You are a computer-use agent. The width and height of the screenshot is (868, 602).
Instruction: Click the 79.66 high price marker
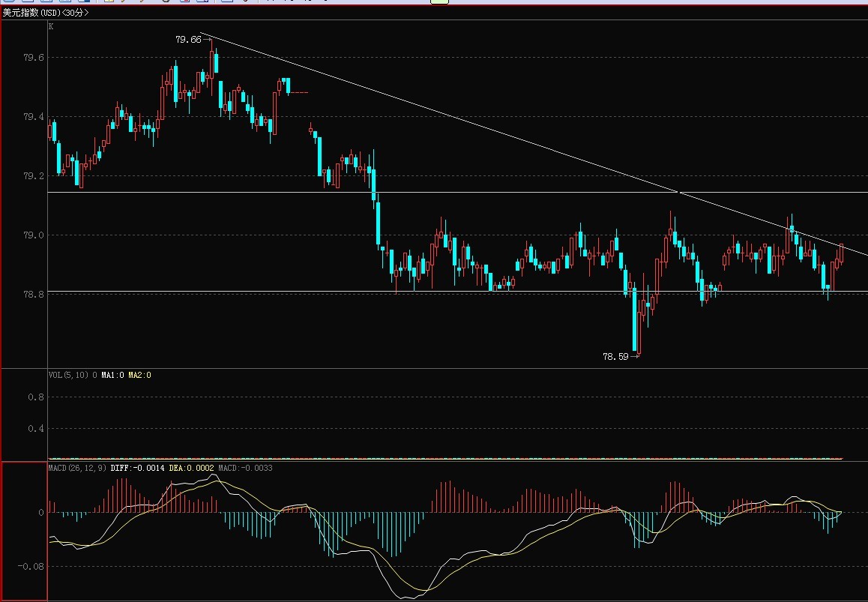point(188,40)
